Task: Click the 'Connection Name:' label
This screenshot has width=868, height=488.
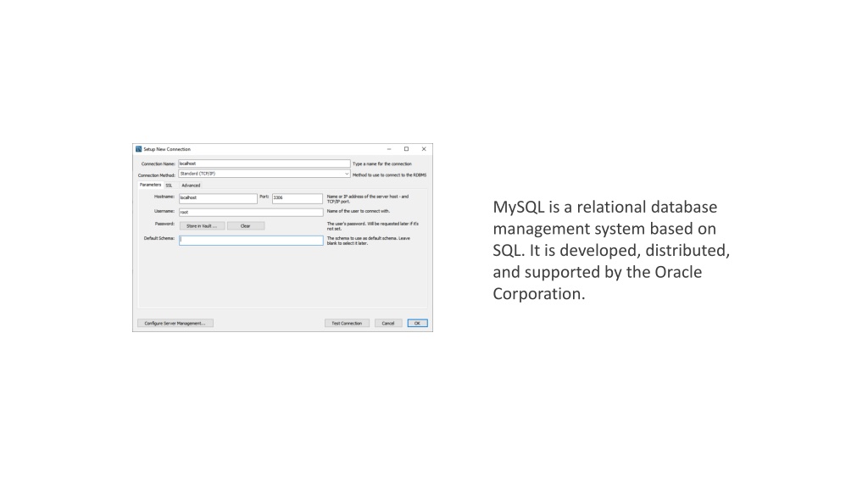Action: click(x=158, y=164)
